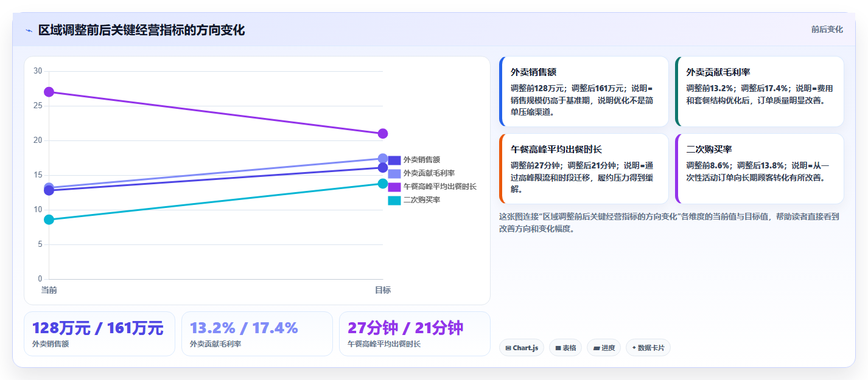The width and height of the screenshot is (868, 380).
Task: Click the purple data point at 目标
Action: [x=383, y=134]
